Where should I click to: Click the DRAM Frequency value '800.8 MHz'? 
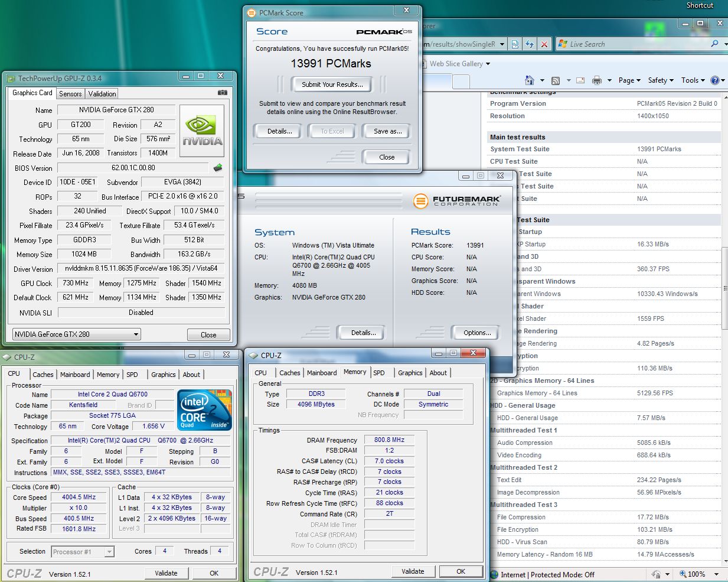pyautogui.click(x=389, y=440)
